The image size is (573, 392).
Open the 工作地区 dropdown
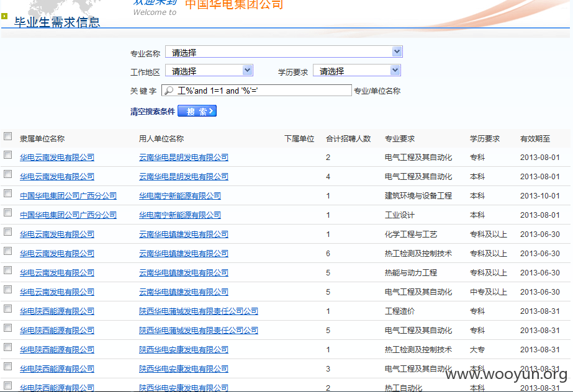[209, 71]
